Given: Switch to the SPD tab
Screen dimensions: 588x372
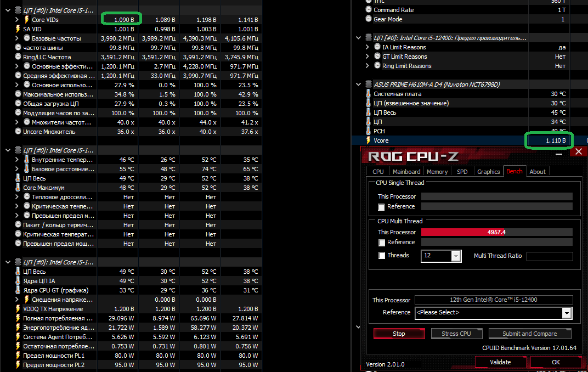Looking at the screenshot, I should point(462,171).
